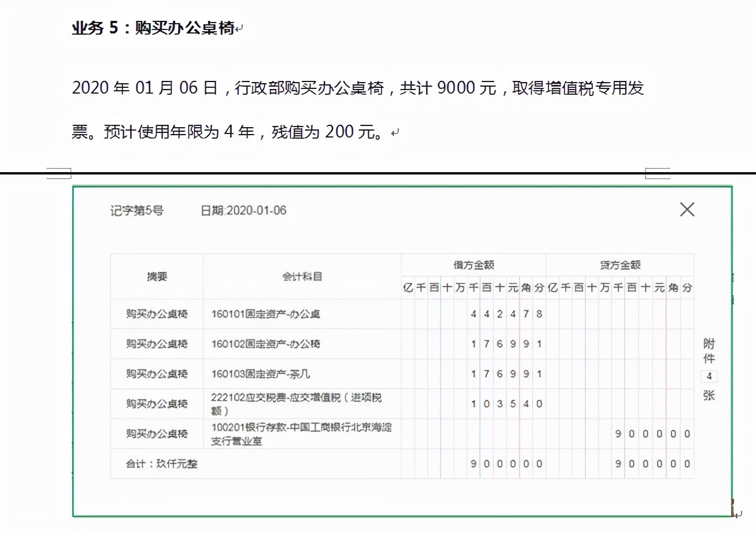Click the 应交增值税 tax account row
Viewport: 756px width, 535px height.
pos(297,403)
